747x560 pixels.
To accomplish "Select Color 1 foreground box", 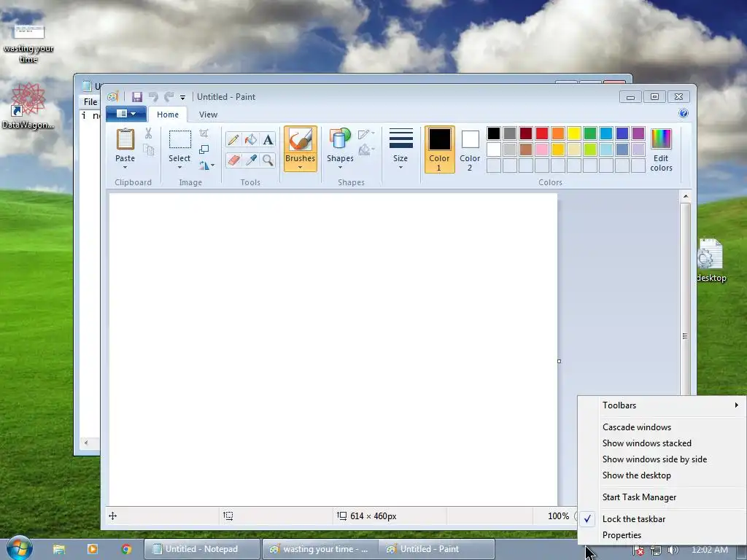I will (x=439, y=149).
